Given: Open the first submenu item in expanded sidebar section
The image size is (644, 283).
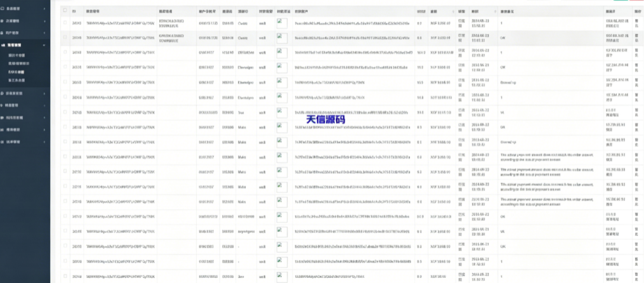Looking at the screenshot, I should (17, 55).
